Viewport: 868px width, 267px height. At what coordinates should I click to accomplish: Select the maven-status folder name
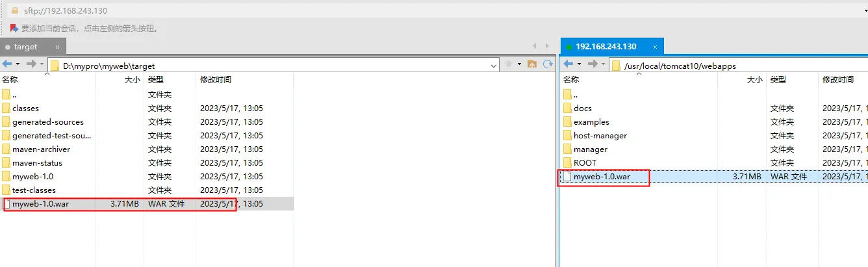coord(37,163)
